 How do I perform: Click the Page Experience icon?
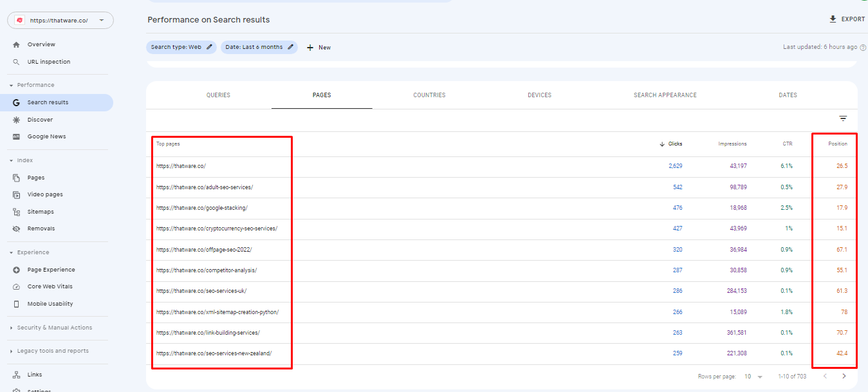(x=16, y=270)
